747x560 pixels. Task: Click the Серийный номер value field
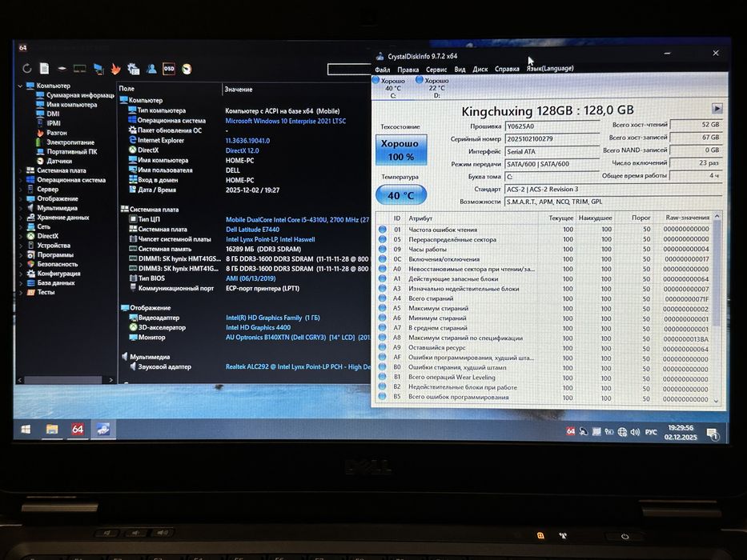coord(552,139)
